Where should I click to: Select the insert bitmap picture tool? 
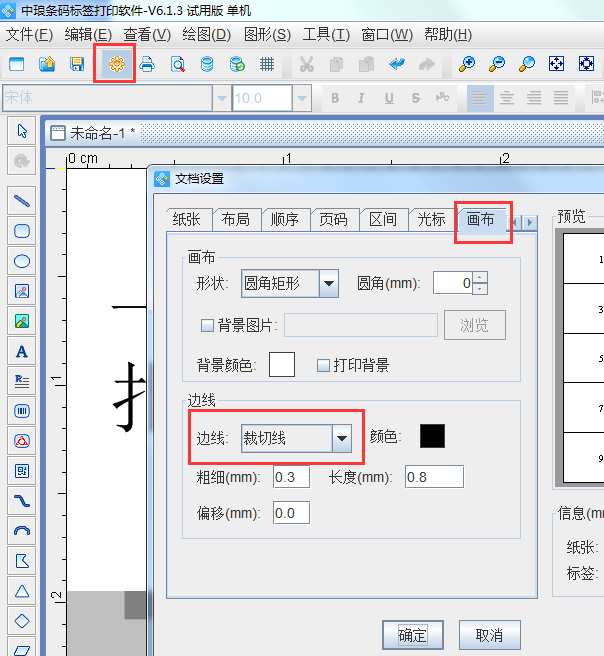pos(22,321)
